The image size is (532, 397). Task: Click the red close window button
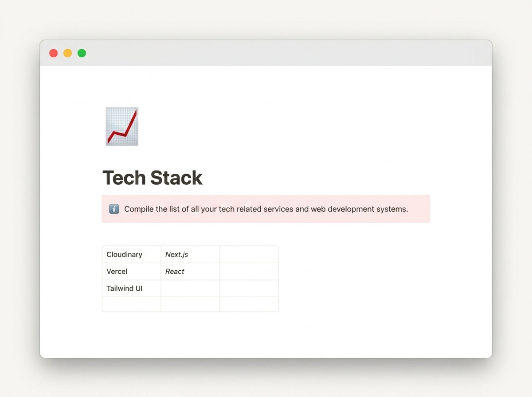53,53
